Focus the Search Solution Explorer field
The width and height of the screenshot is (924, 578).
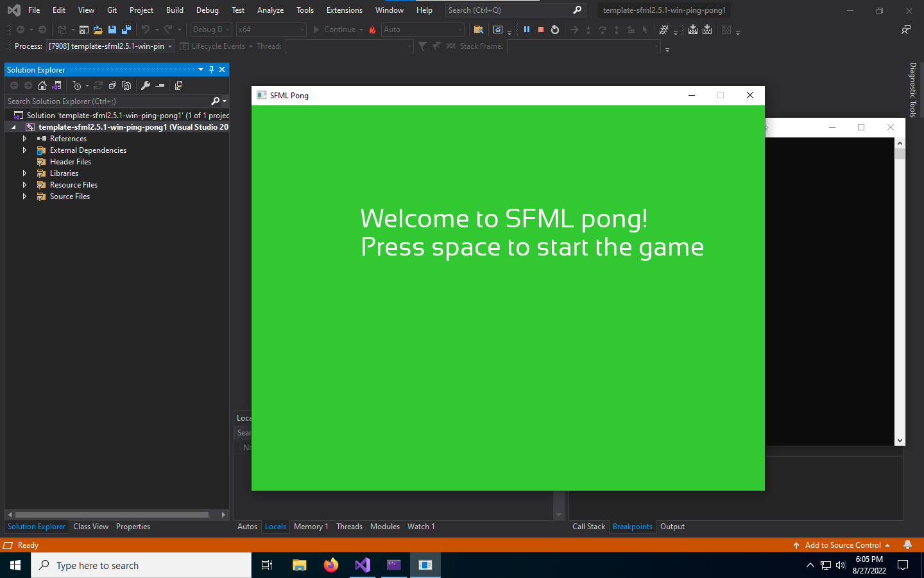pyautogui.click(x=107, y=101)
